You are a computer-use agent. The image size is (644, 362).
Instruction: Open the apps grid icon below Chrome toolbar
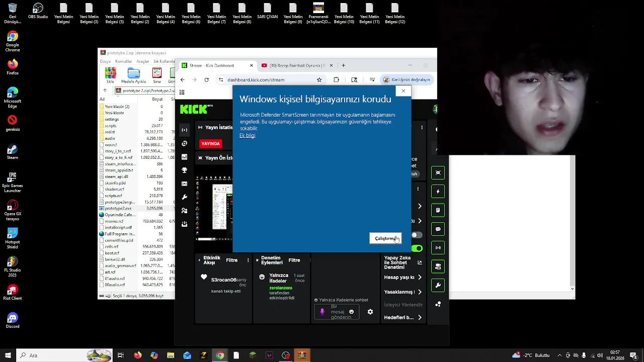[x=182, y=92]
